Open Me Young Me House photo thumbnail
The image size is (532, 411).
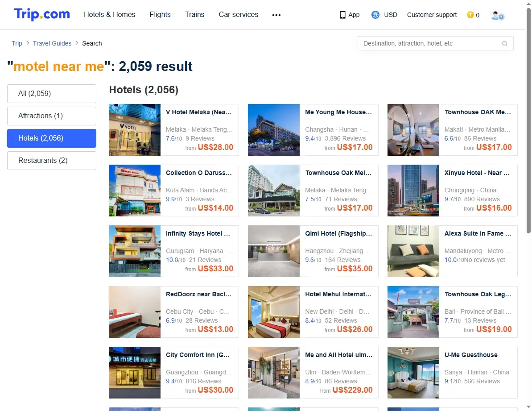[274, 130]
